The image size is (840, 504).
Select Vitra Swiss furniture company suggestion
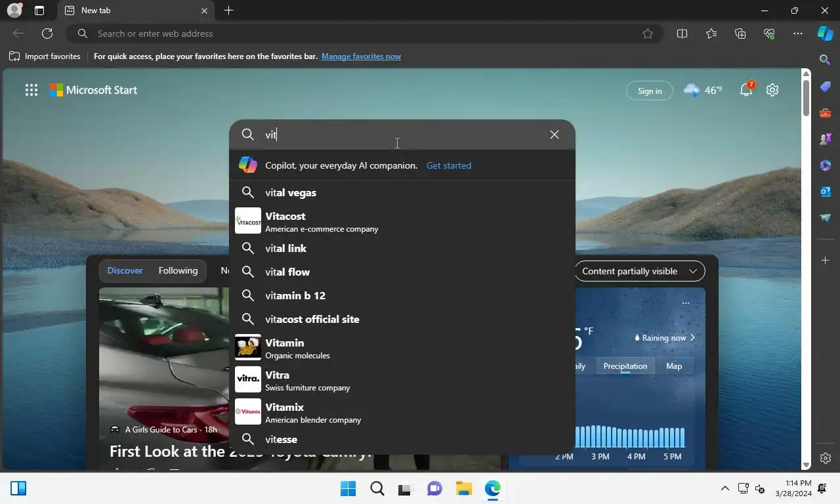click(x=402, y=380)
